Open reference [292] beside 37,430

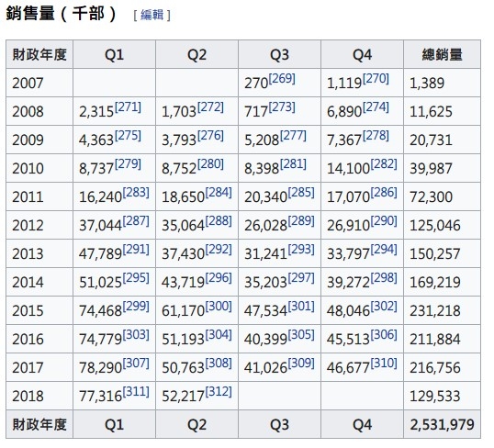[219, 249]
